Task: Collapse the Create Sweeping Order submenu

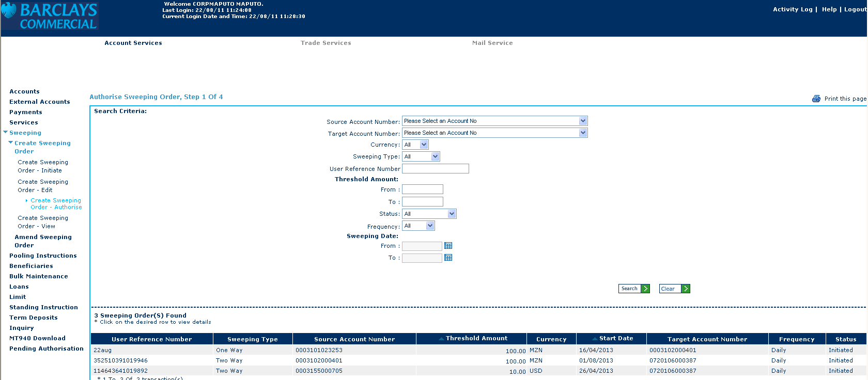Action: pos(11,142)
